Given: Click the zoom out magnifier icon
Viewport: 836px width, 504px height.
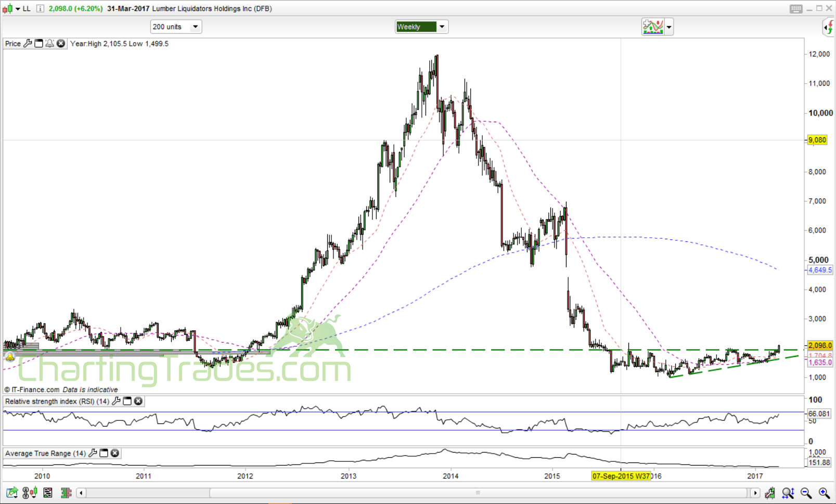Looking at the screenshot, I should (806, 493).
